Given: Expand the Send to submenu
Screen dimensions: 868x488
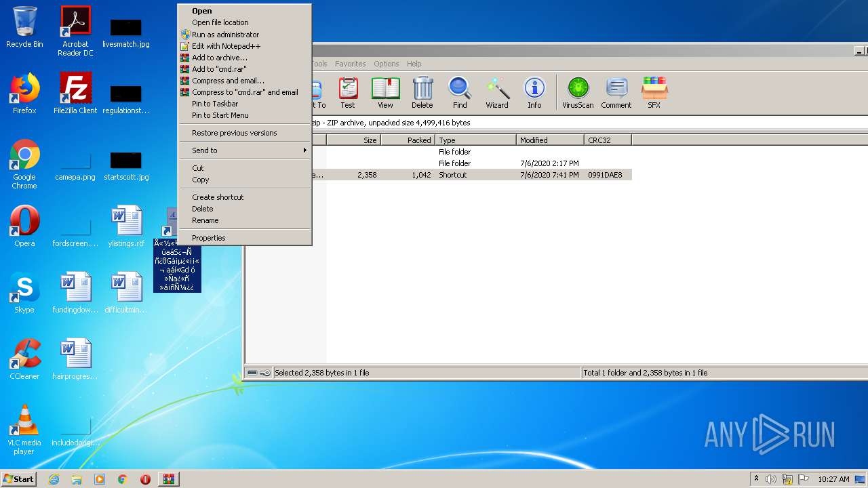Looking at the screenshot, I should click(x=244, y=150).
